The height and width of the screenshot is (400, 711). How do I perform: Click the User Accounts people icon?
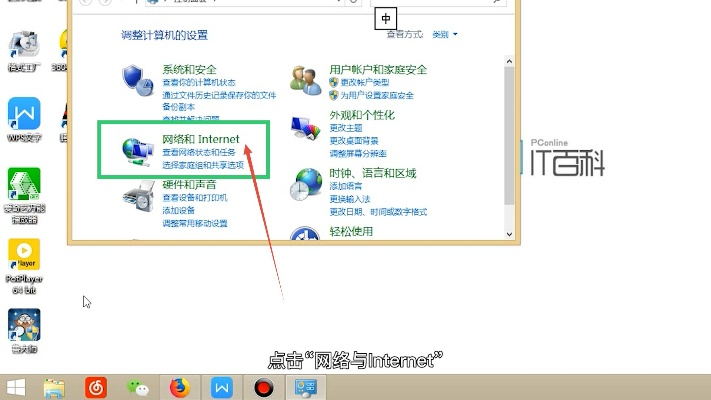304,79
